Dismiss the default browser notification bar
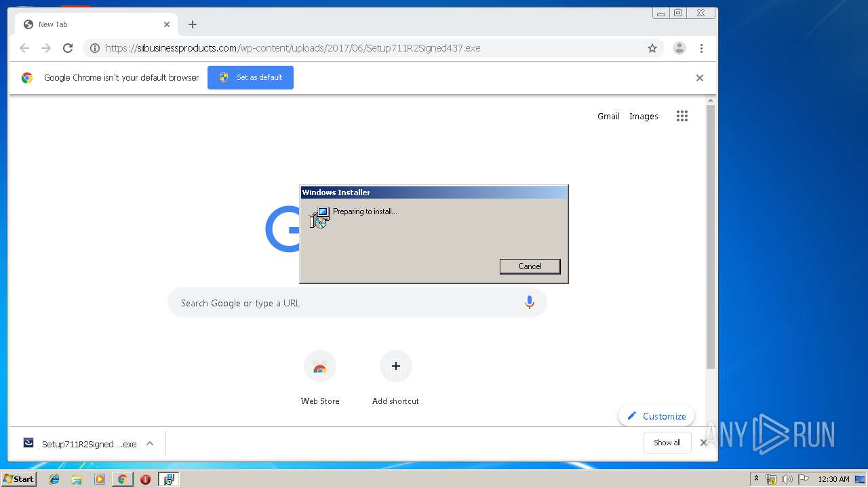Image resolution: width=868 pixels, height=488 pixels. coord(700,78)
